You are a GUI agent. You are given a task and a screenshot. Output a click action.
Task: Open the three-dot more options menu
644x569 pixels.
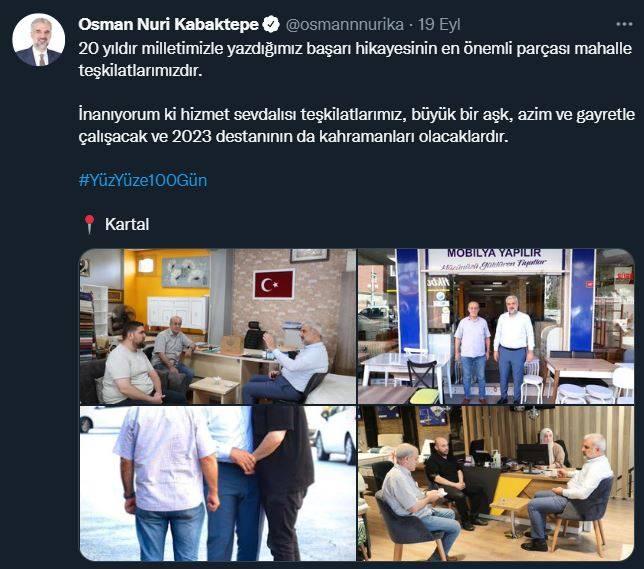pos(624,24)
